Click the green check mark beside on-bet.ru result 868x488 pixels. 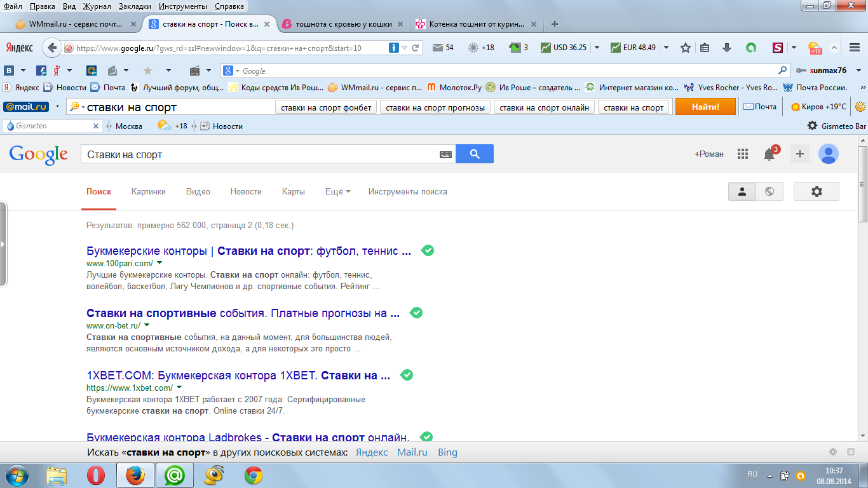point(416,313)
